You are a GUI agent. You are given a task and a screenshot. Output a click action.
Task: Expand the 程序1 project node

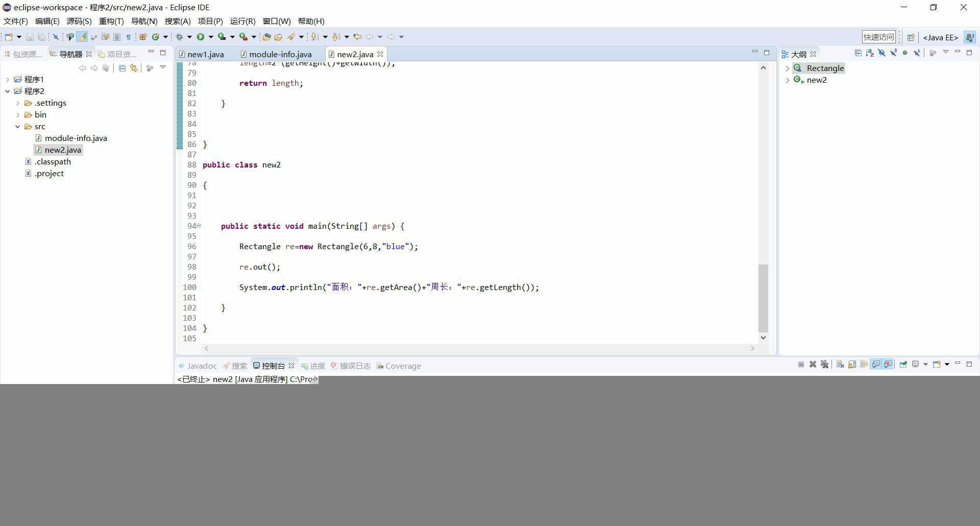8,79
